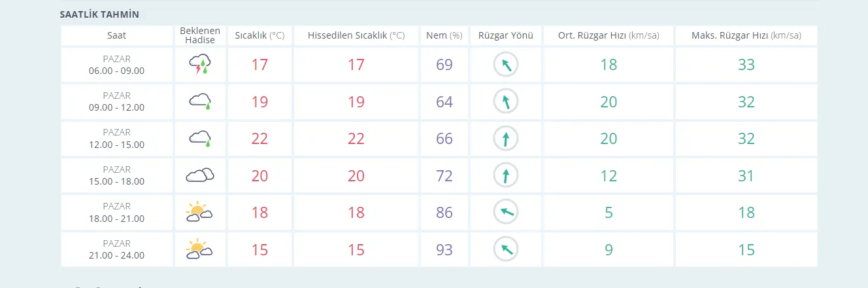Click wind direction arrow for 12.00 - 15.00
Viewport: 868px width, 288px height.
505,139
